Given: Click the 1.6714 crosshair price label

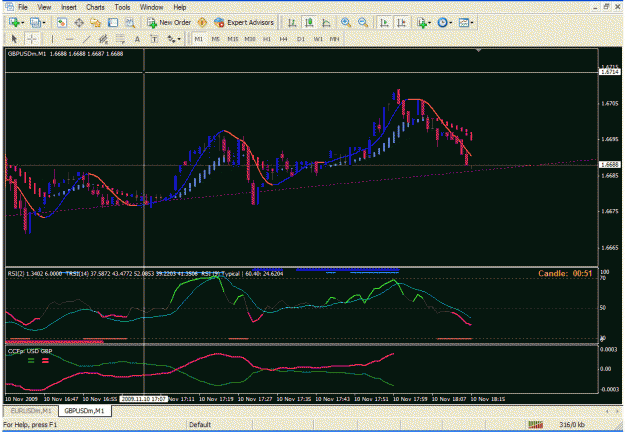Looking at the screenshot, I should 609,72.
